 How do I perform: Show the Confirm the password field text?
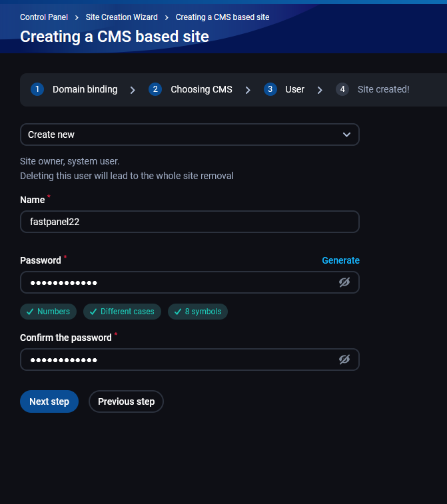[344, 360]
